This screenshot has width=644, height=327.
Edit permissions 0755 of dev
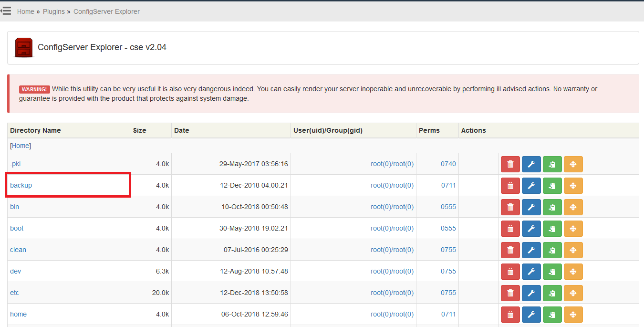pos(448,271)
